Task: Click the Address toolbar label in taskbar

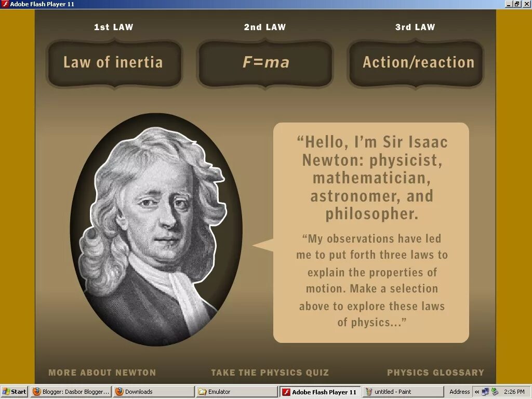Action: [x=459, y=392]
